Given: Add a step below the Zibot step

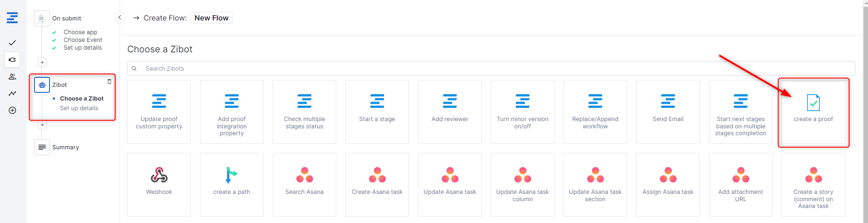Looking at the screenshot, I should tap(42, 125).
